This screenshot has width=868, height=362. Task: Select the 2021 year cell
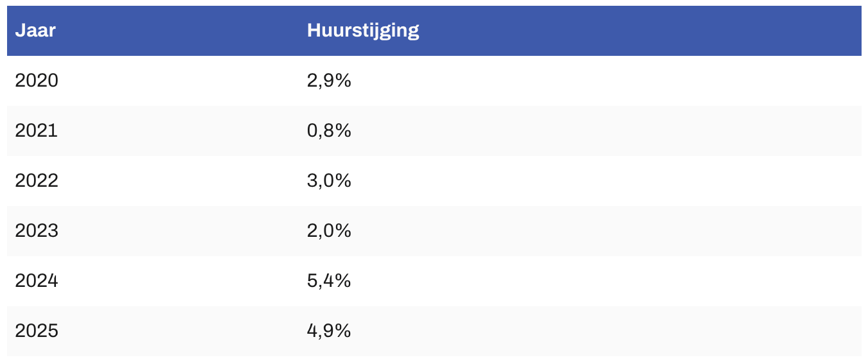37,131
